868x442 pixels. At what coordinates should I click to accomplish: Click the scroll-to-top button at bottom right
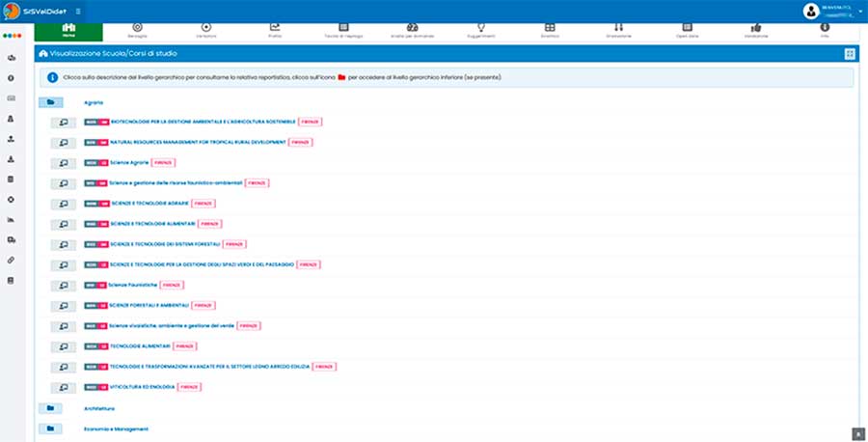[856, 434]
